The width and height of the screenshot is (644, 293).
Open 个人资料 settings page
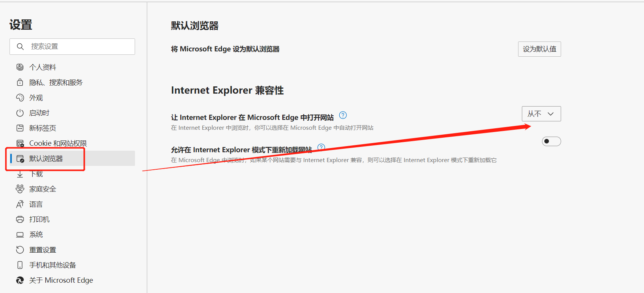pos(72,67)
